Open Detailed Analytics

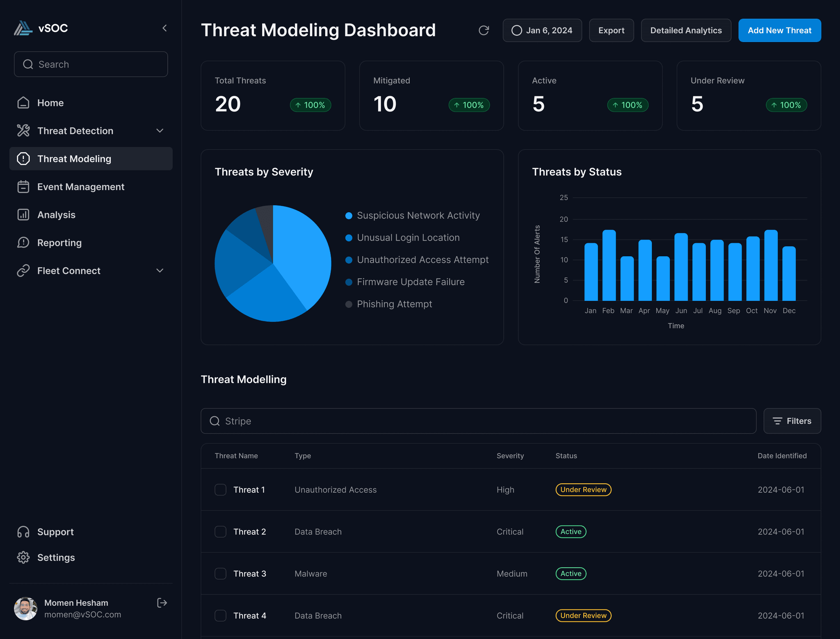click(686, 30)
